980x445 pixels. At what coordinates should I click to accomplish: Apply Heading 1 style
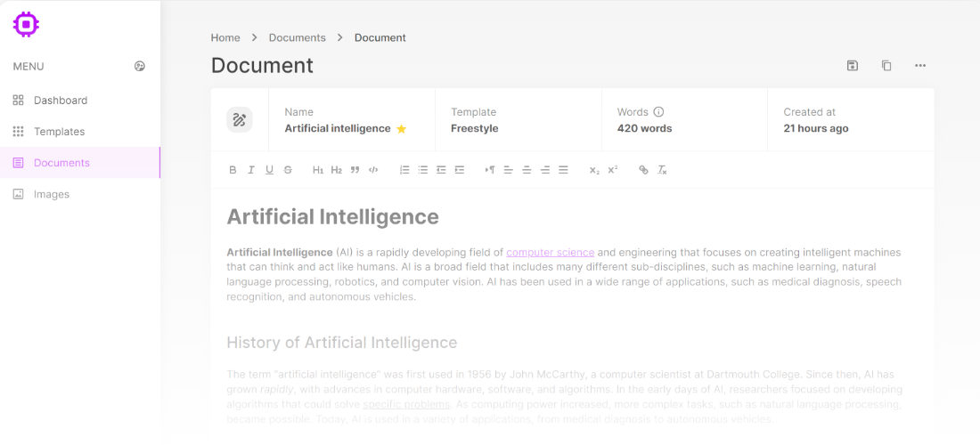[x=318, y=170]
